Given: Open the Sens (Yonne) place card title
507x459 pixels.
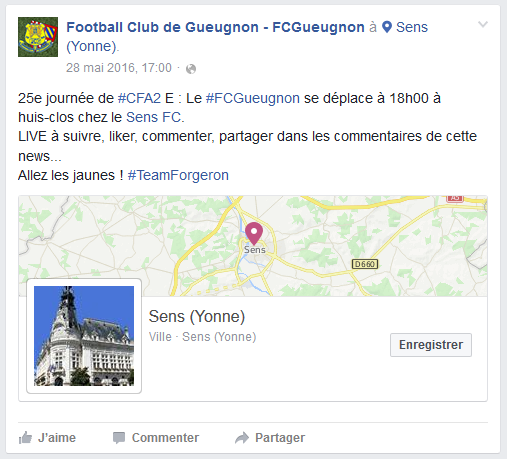Looking at the screenshot, I should pos(197,316).
